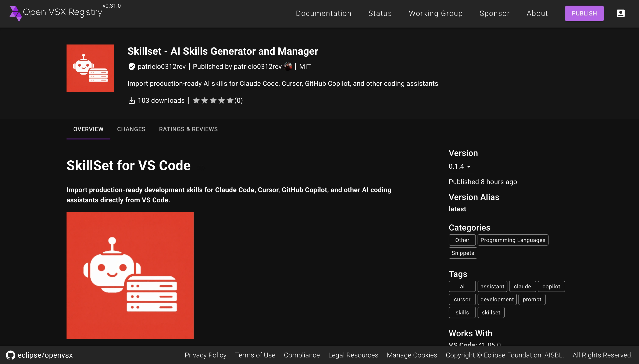
Task: Open the version 0.1.4 dropdown
Action: coord(461,167)
